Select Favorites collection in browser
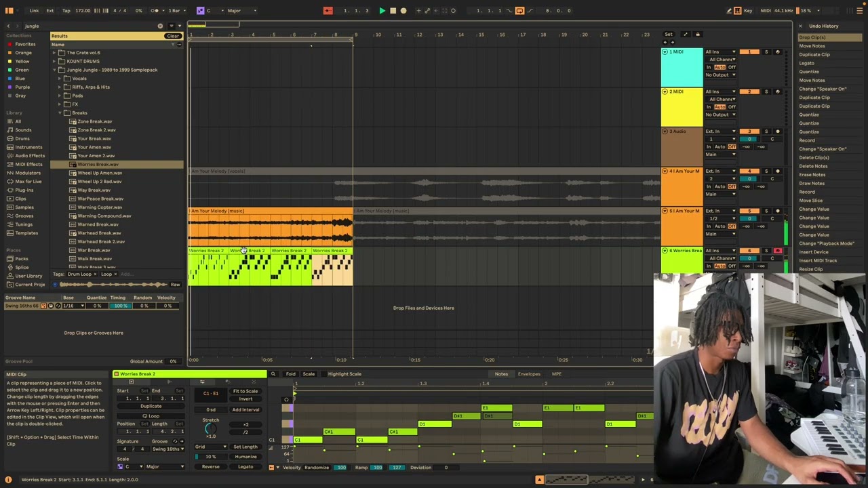The image size is (868, 488). click(x=25, y=44)
